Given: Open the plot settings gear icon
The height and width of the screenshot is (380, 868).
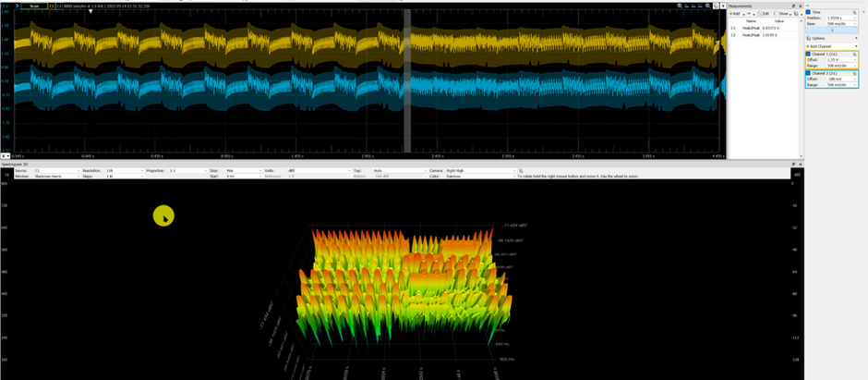Looking at the screenshot, I should pyautogui.click(x=716, y=6).
